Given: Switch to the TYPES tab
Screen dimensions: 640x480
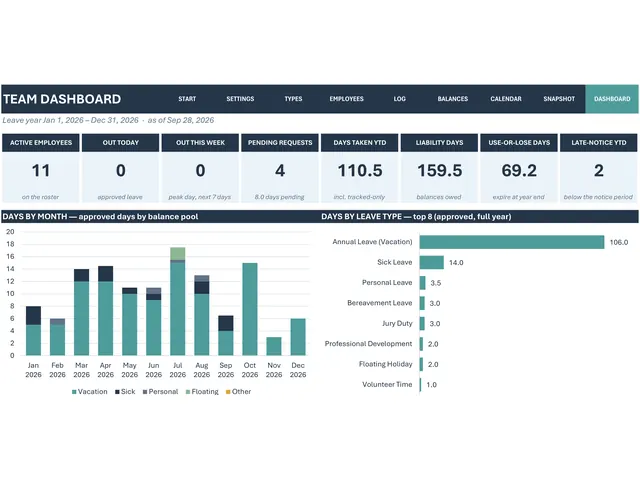Looking at the screenshot, I should tap(293, 99).
